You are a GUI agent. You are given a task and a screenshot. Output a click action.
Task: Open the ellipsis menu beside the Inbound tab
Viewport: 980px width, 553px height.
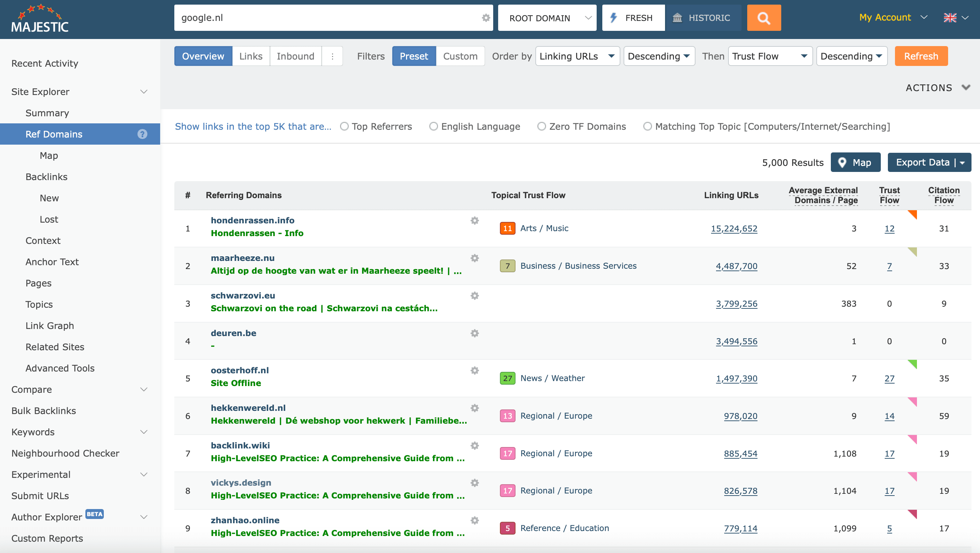click(x=332, y=56)
